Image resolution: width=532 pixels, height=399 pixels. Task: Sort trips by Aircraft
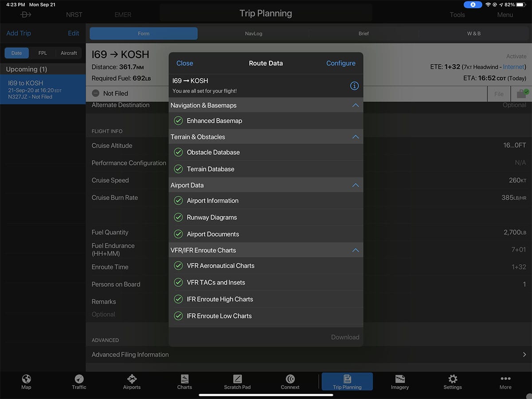[69, 53]
